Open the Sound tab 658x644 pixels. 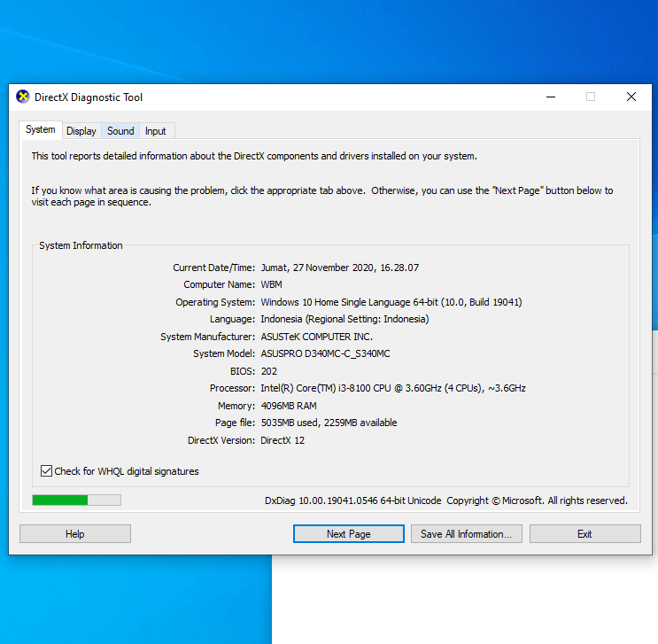click(120, 131)
